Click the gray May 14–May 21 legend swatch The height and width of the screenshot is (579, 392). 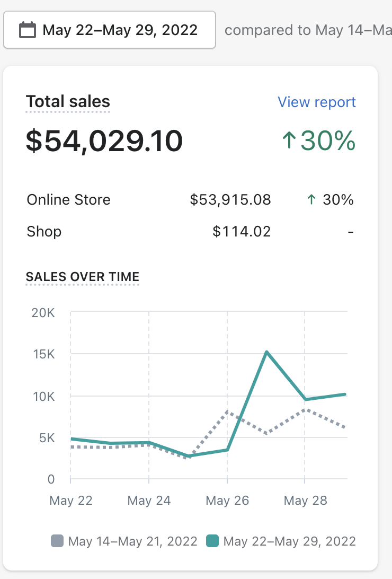(x=57, y=541)
